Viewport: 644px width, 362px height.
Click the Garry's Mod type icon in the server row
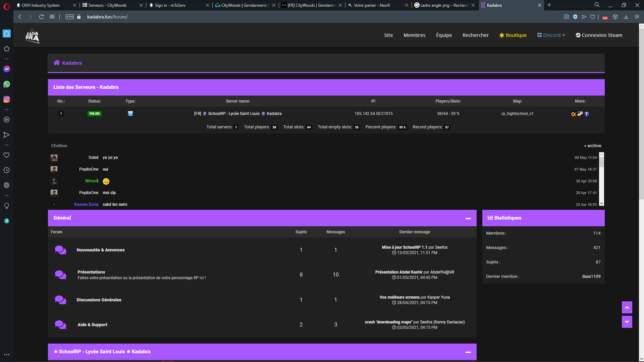tap(130, 114)
